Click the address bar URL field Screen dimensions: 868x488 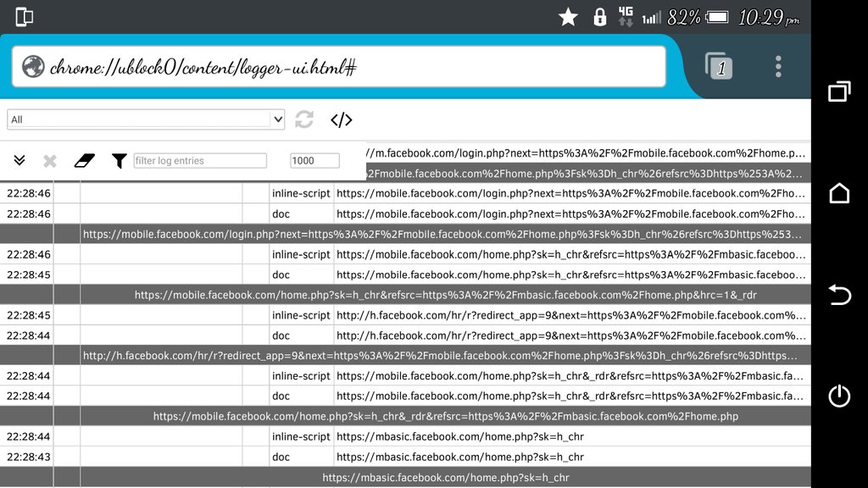pyautogui.click(x=338, y=67)
